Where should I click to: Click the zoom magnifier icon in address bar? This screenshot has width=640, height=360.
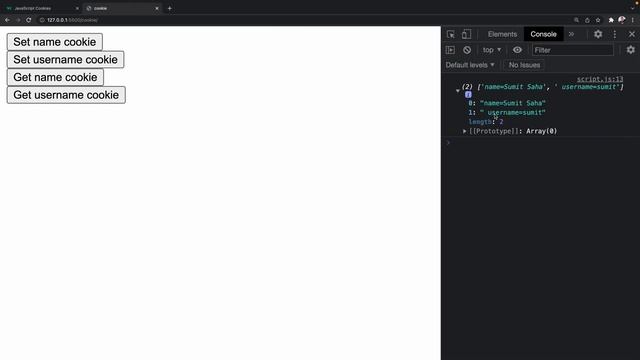pos(576,20)
